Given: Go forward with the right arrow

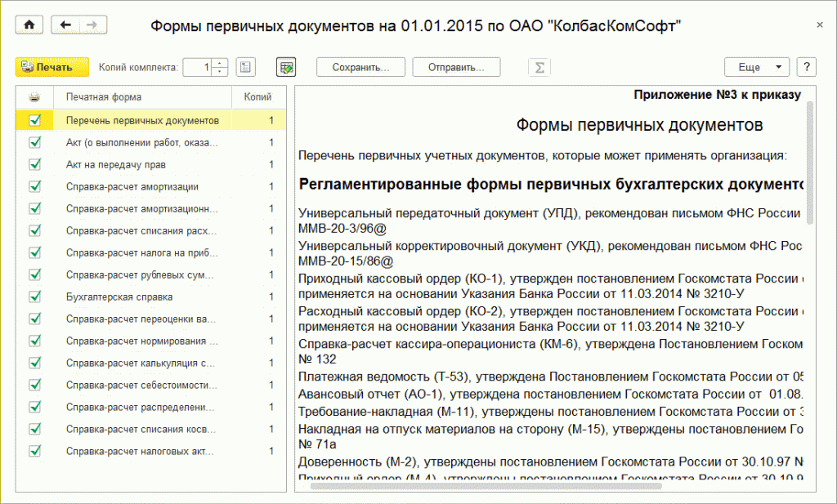Looking at the screenshot, I should 91,25.
